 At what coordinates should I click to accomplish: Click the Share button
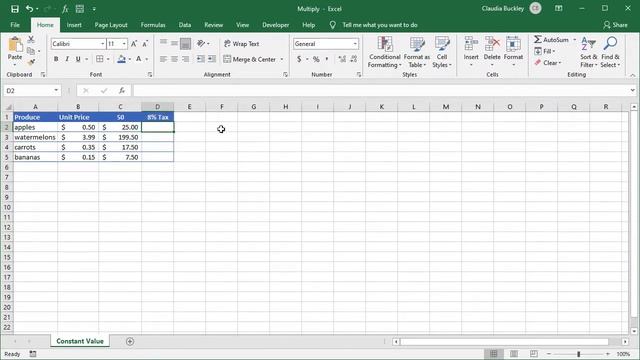(616, 25)
